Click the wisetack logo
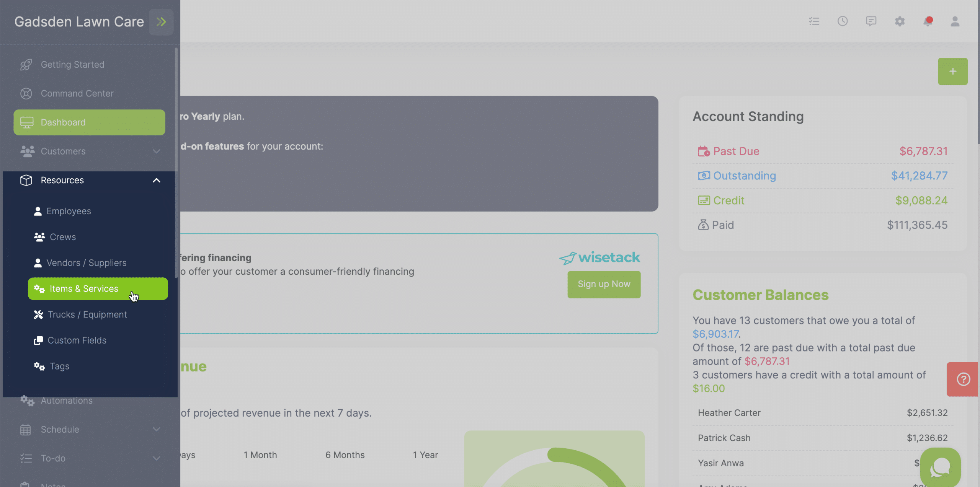This screenshot has height=487, width=980. tap(599, 258)
